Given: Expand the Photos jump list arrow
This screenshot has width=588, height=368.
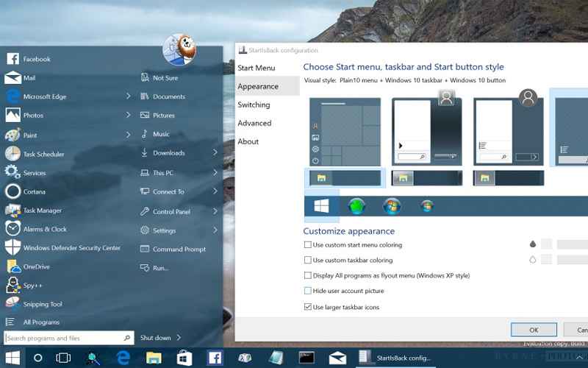Looking at the screenshot, I should point(128,115).
